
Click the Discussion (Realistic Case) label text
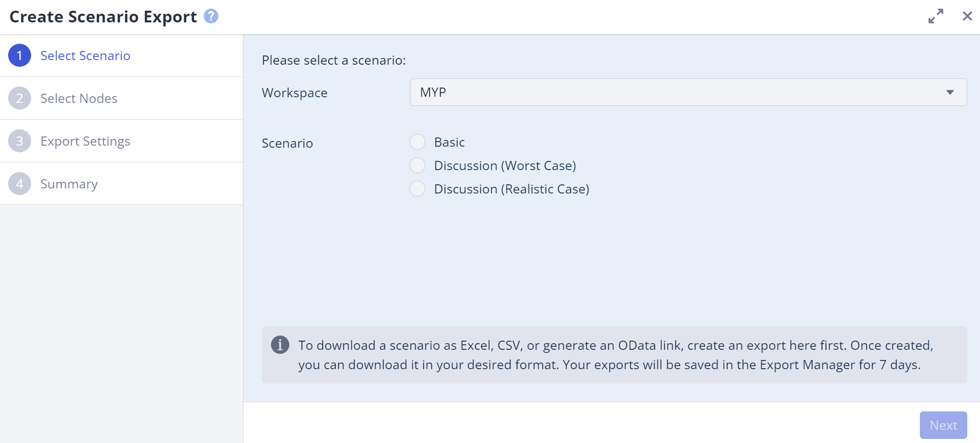[x=511, y=189]
